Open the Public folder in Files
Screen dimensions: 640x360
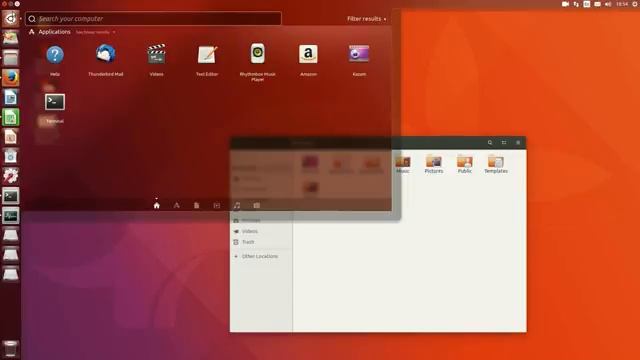(x=464, y=164)
